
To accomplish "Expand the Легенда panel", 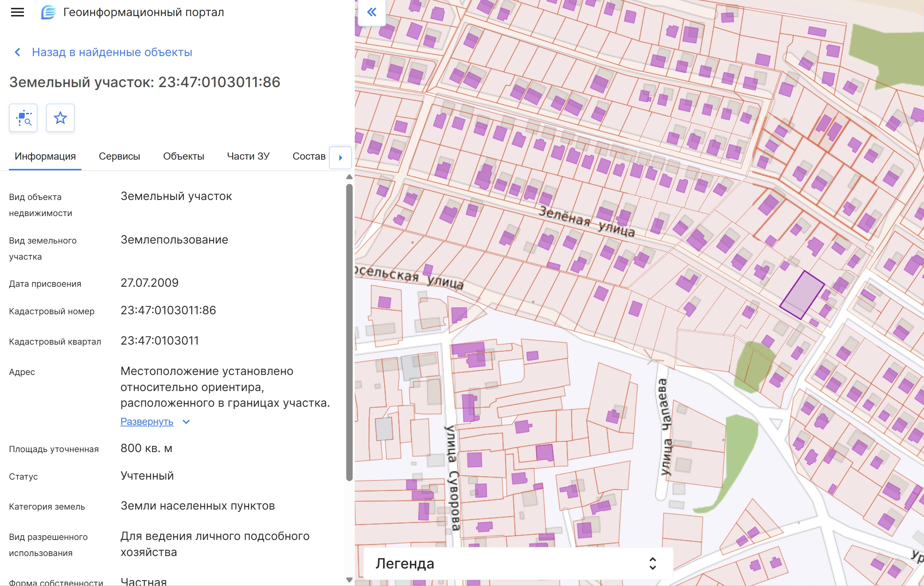I will (652, 564).
